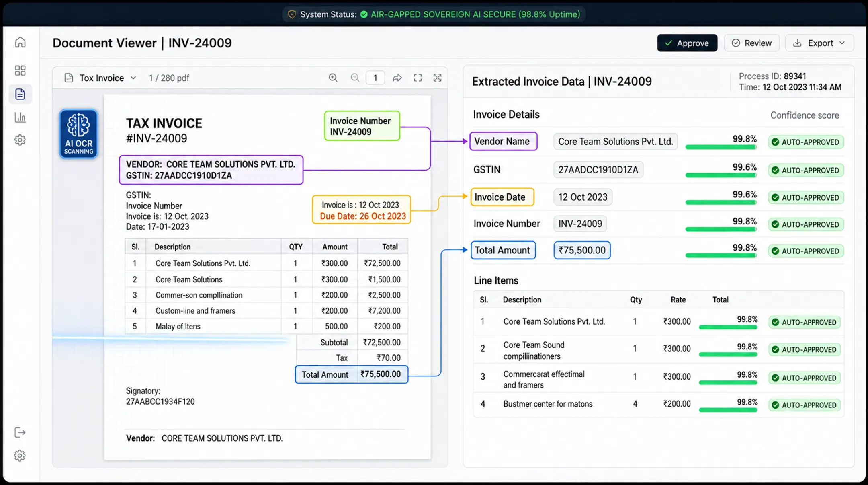Click the page number field in viewer toolbar
Image resolution: width=868 pixels, height=485 pixels.
point(375,78)
